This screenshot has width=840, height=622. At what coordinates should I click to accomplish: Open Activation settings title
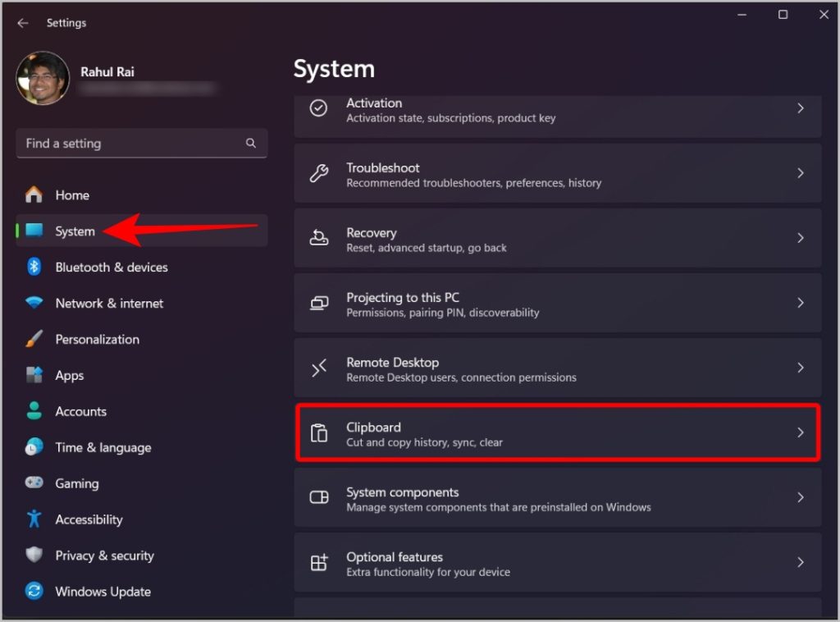374,103
